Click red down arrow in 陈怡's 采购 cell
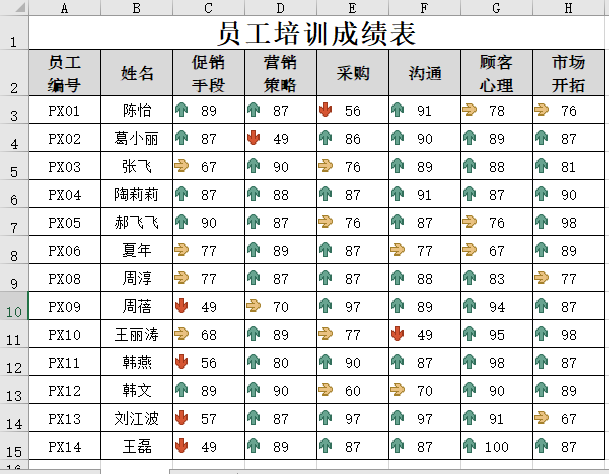 [x=325, y=110]
